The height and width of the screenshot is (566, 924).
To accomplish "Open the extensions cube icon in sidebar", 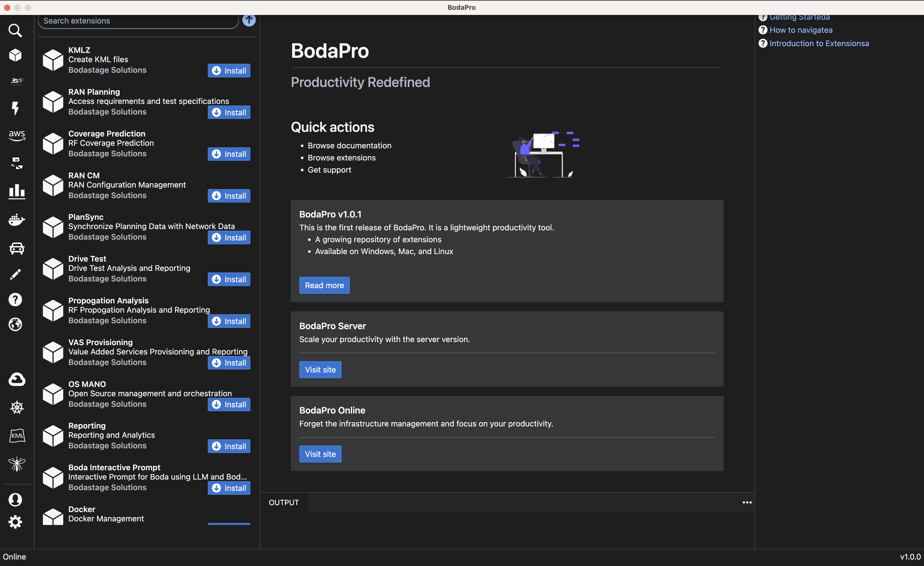I will (x=15, y=55).
